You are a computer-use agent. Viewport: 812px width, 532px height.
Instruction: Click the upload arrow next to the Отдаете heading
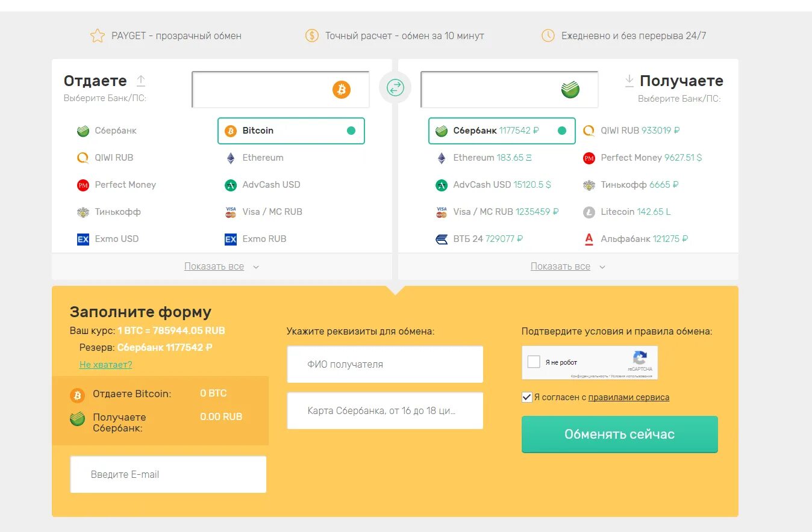(141, 81)
